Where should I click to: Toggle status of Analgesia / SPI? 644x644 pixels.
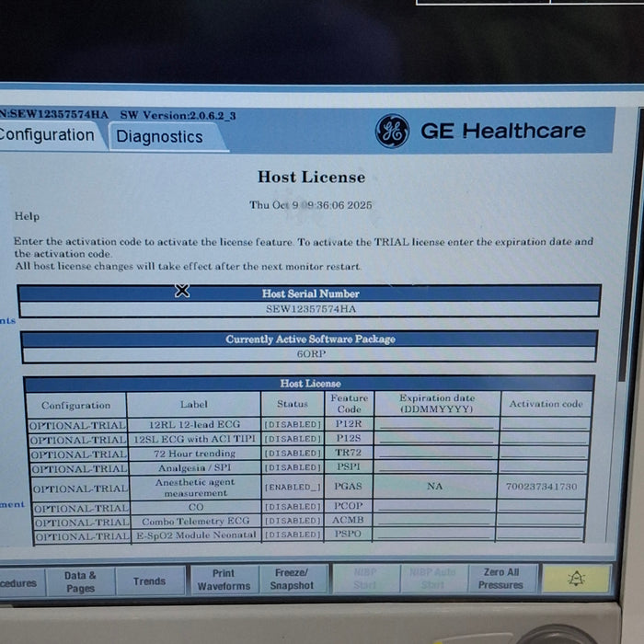(293, 467)
